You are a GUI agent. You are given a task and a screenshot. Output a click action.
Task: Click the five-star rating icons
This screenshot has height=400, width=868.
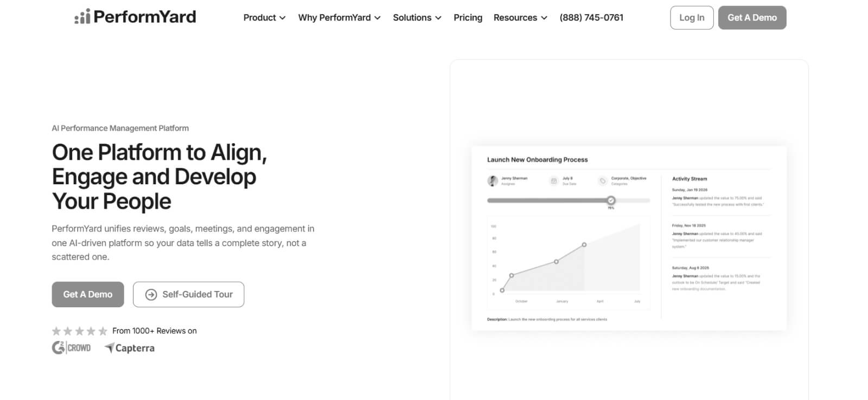pos(79,331)
